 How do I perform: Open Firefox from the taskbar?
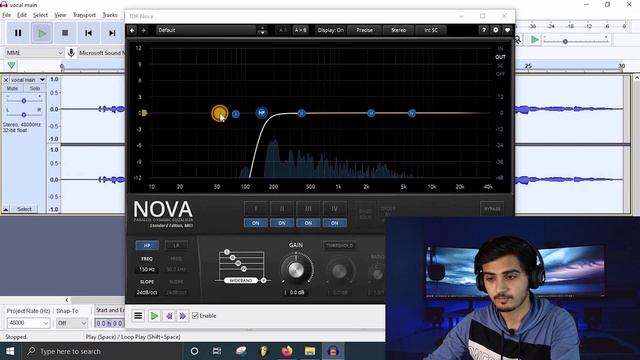click(287, 351)
